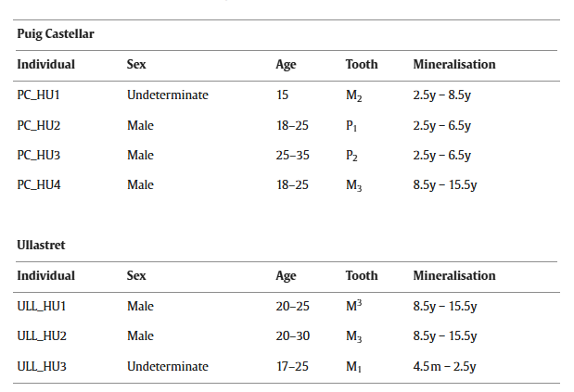Screen dimensions: 574x392
Task: Select the PC_HU4 individual cell
Action: tap(39, 184)
